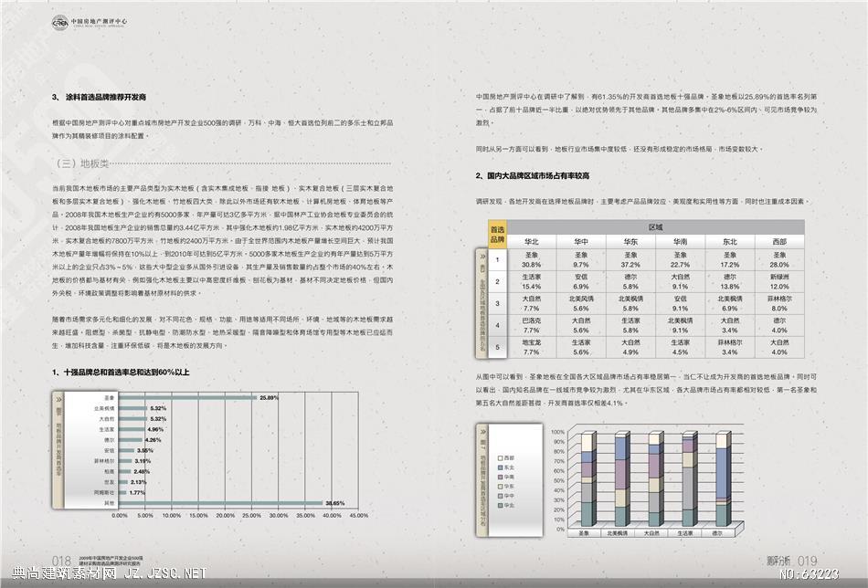This screenshot has width=868, height=588.
Task: Click the '100%' axis label on the stacked chart
Action: click(x=557, y=432)
